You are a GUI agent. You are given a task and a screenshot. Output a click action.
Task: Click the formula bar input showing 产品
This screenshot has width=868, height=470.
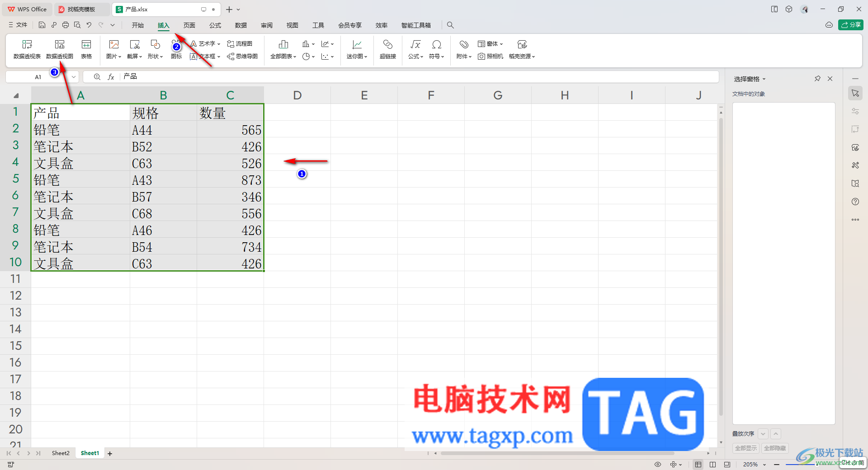420,77
